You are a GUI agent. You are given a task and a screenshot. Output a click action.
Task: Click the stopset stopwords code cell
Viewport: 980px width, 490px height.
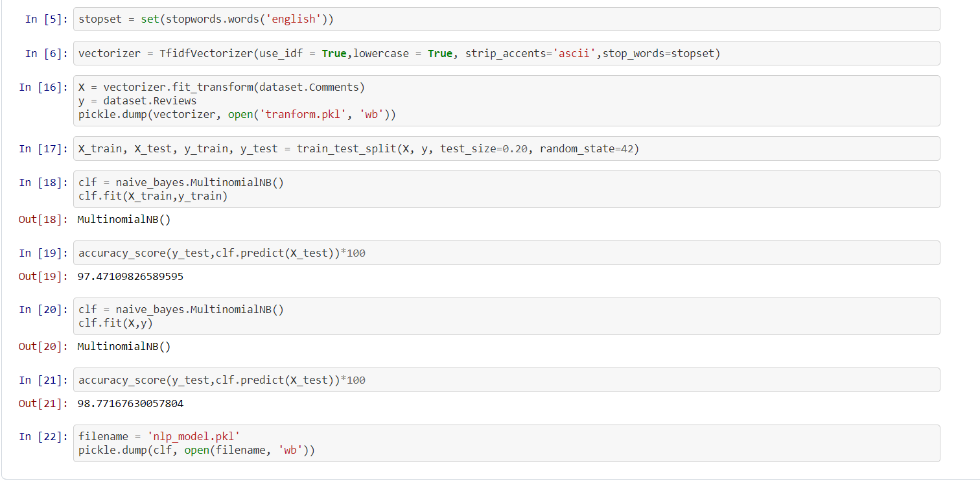pyautogui.click(x=507, y=19)
